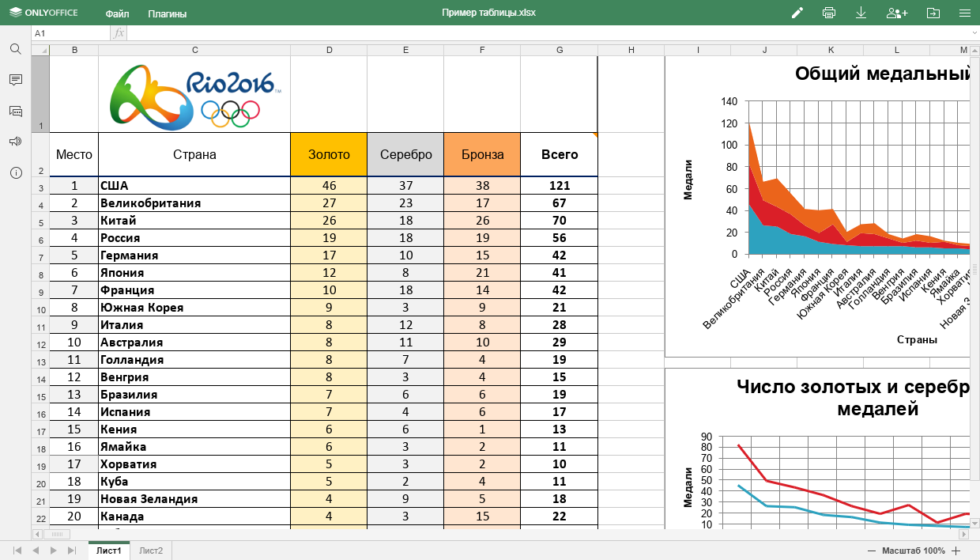Select gold cell showing 46
The height and width of the screenshot is (560, 980).
pyautogui.click(x=329, y=186)
